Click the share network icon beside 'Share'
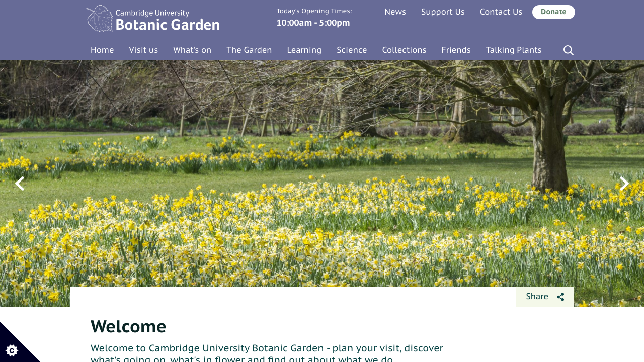644x362 pixels. 560,296
